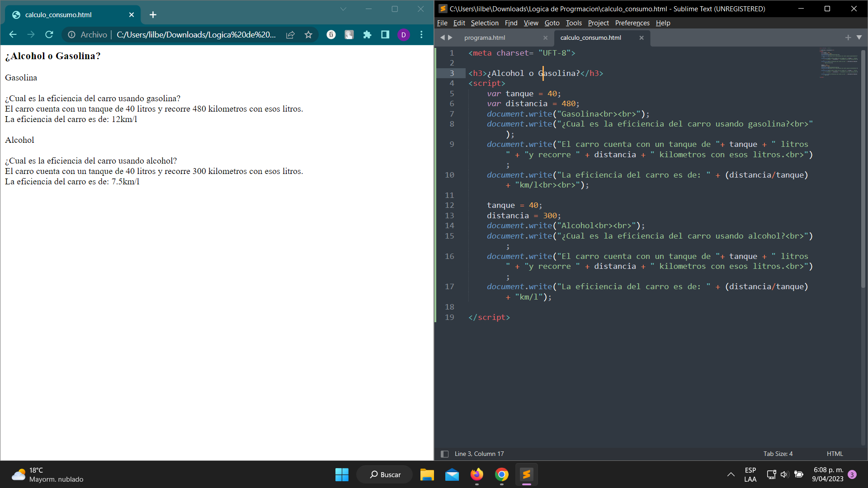
Task: Open the Chrome profile avatar D
Action: point(403,35)
